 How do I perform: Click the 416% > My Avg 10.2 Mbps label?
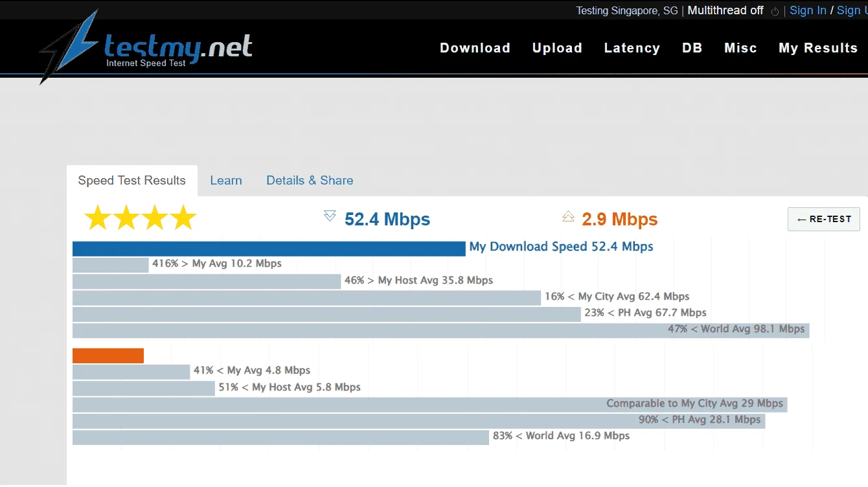coord(217,264)
